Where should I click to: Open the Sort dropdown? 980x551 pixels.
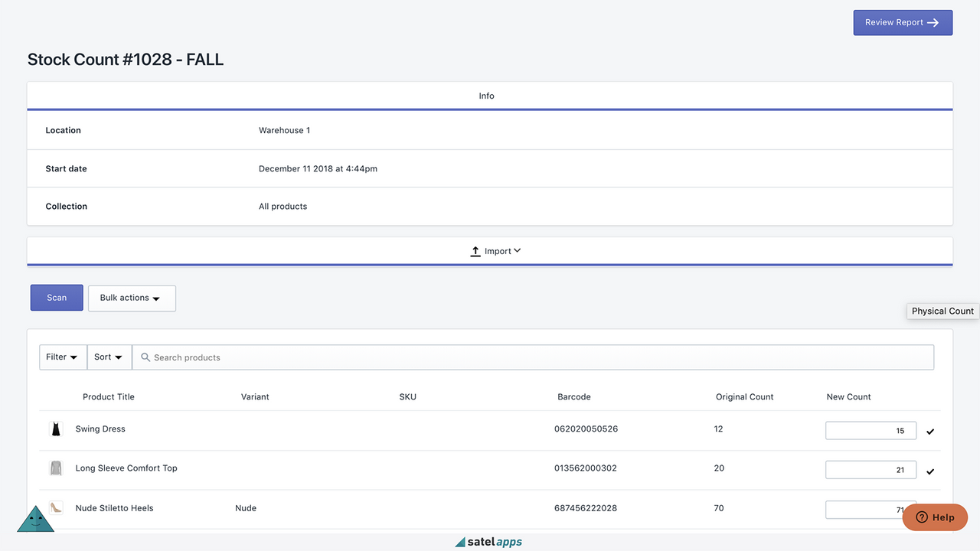(109, 357)
